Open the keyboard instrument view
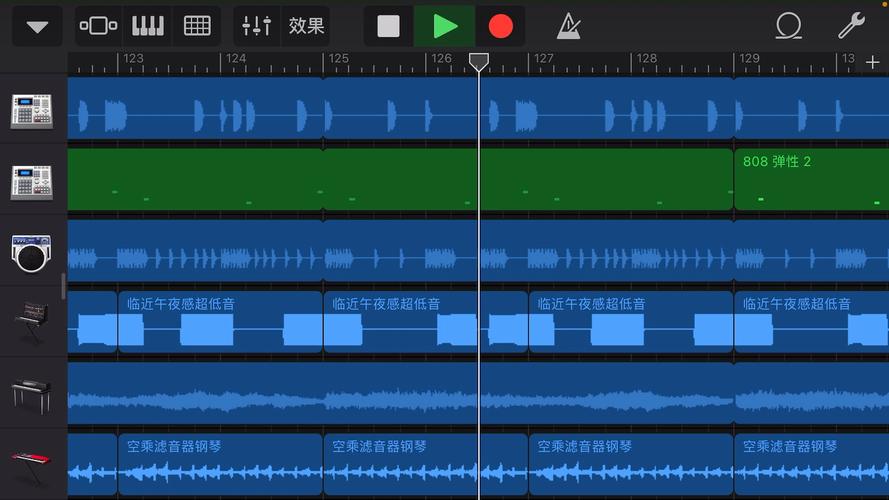The image size is (889, 500). tap(147, 26)
